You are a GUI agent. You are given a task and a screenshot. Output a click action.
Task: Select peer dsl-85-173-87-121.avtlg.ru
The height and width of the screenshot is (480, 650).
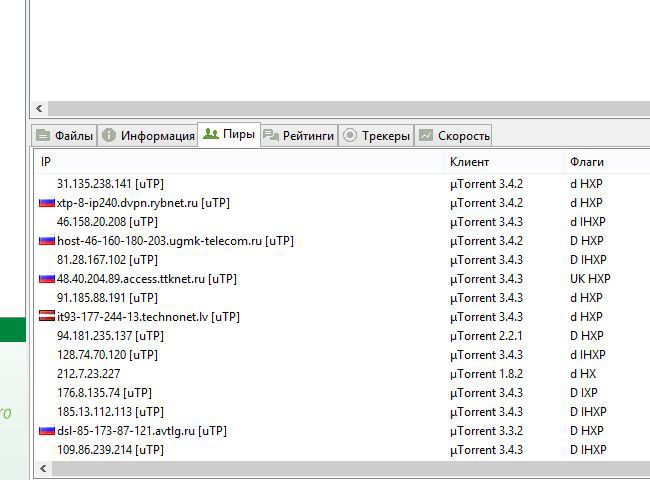pyautogui.click(x=142, y=431)
